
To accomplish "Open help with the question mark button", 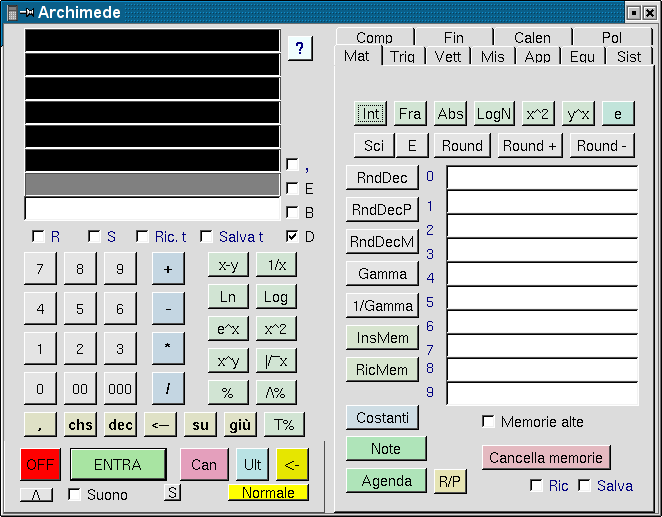I will tap(300, 48).
